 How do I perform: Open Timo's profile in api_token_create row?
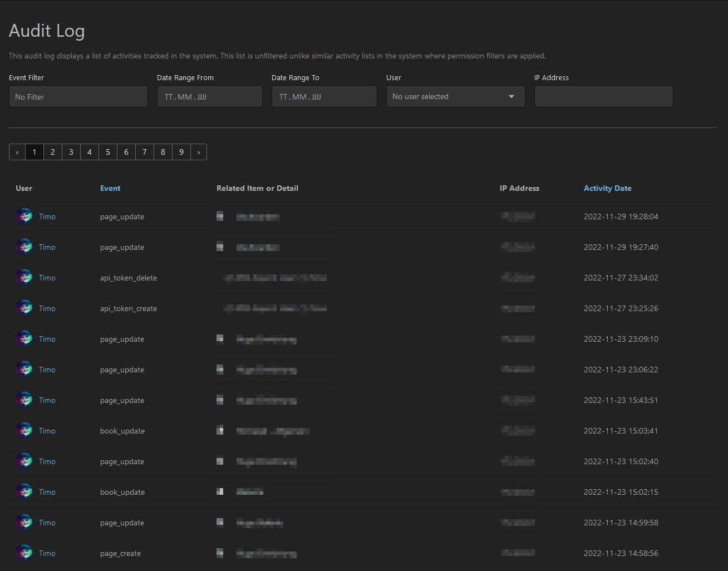point(47,308)
